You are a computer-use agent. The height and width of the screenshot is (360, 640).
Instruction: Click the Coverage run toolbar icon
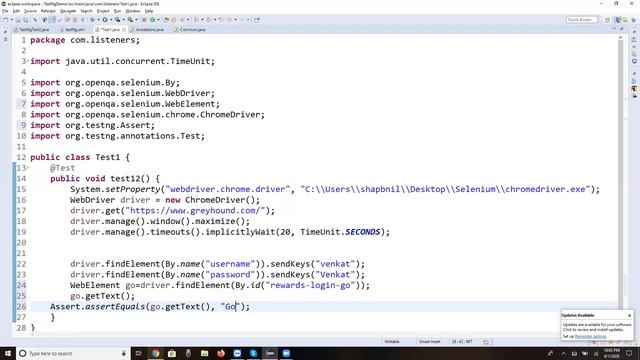coord(117,20)
